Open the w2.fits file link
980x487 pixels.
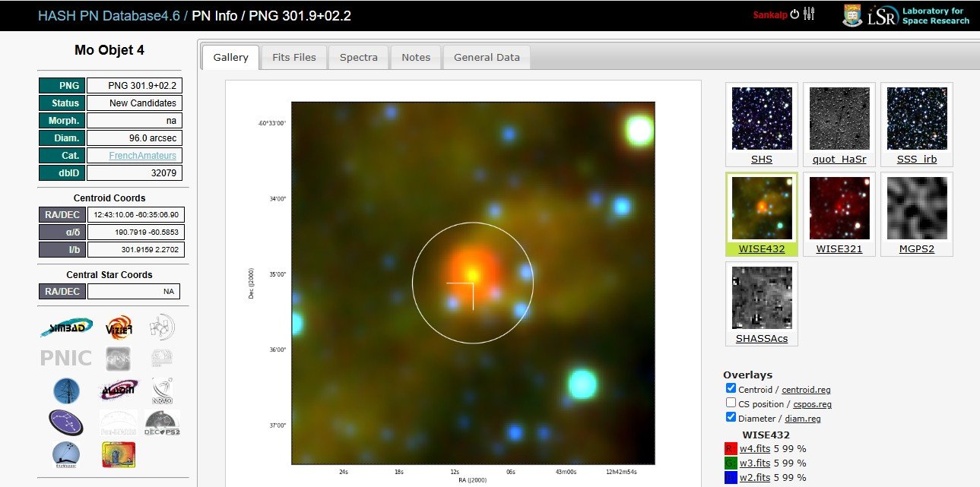pyautogui.click(x=755, y=477)
